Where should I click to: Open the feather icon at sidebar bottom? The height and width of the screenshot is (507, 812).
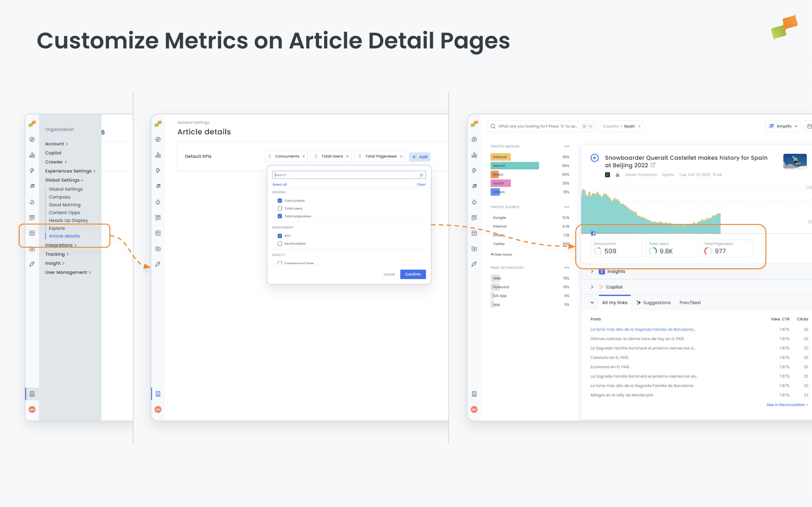click(x=32, y=264)
